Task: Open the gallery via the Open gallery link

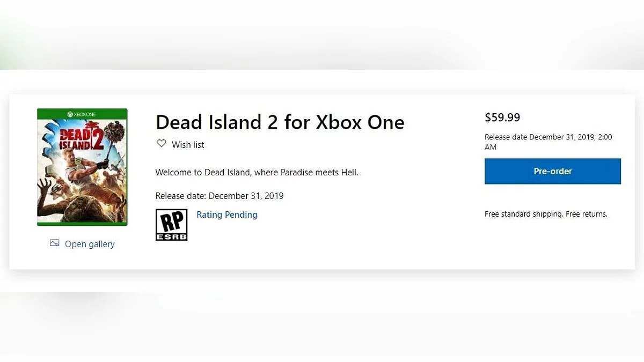Action: click(90, 244)
